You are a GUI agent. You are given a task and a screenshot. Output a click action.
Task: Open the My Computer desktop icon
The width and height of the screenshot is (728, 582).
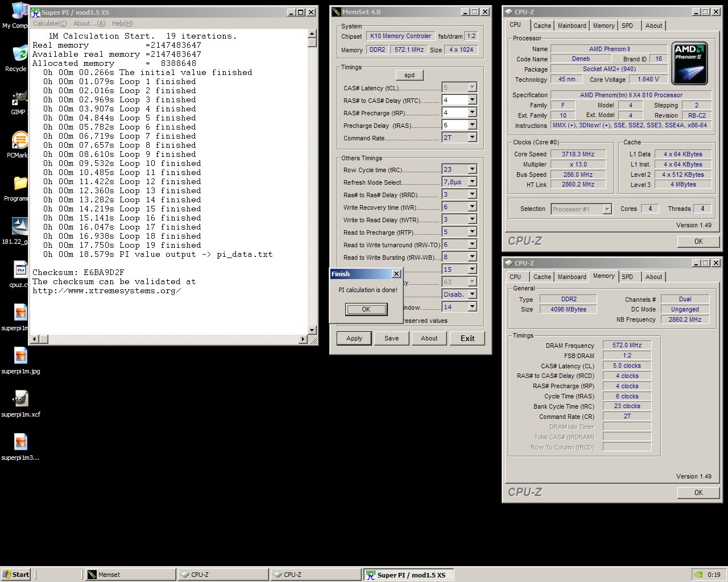pos(19,10)
